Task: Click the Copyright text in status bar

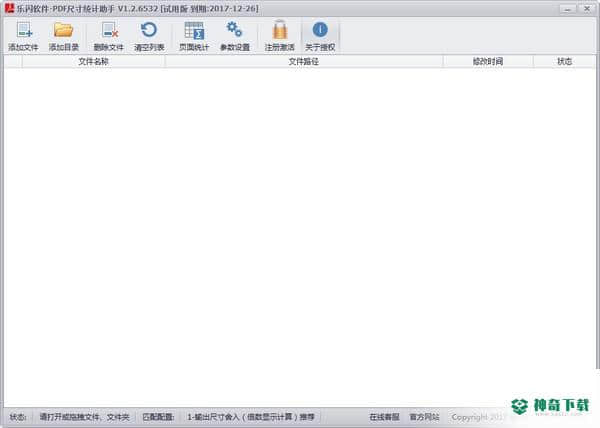Action: [x=478, y=417]
